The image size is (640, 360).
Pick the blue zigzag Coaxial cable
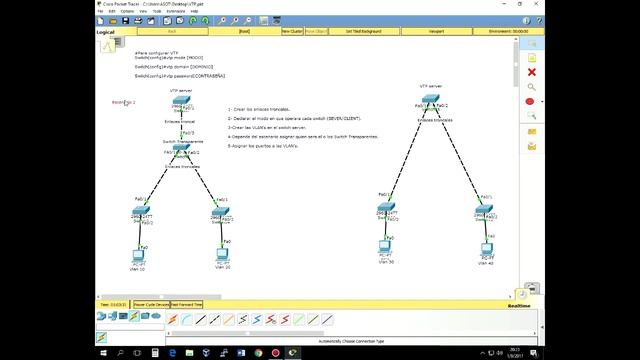click(257, 319)
